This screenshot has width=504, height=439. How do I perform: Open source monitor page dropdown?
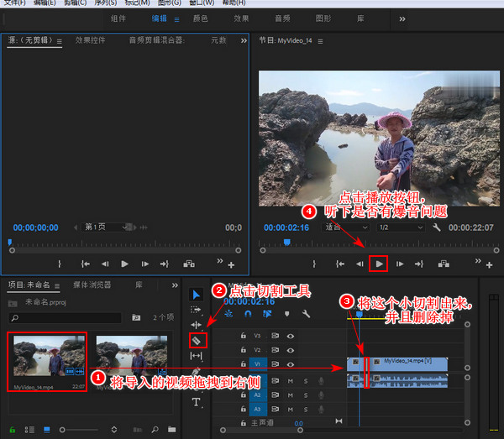[106, 227]
